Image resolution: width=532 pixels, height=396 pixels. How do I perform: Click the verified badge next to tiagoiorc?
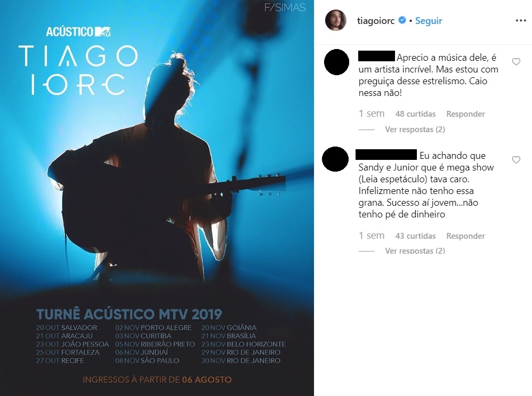click(x=402, y=20)
